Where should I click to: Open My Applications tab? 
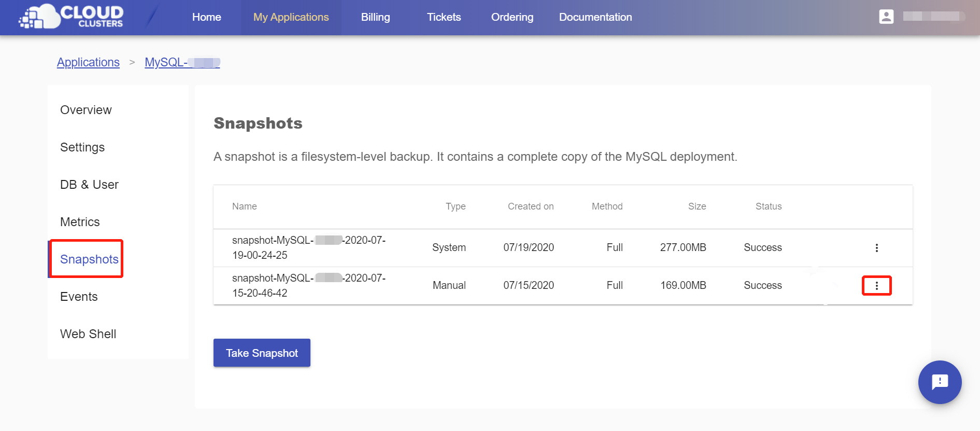pos(291,17)
